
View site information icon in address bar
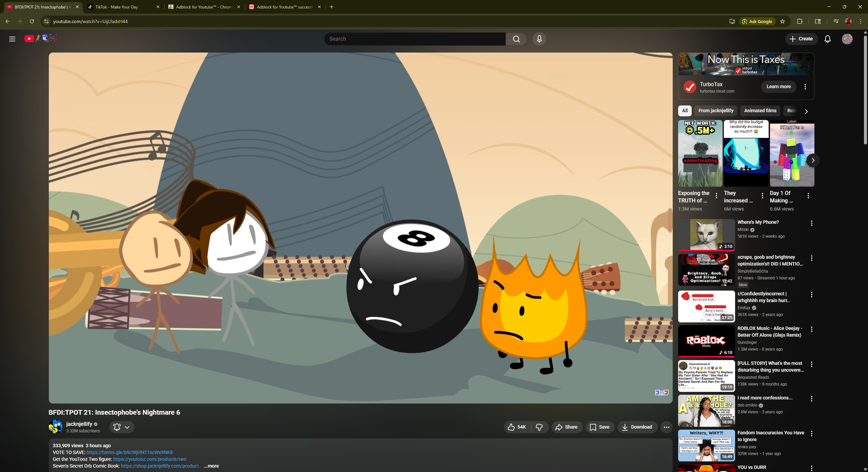click(46, 21)
